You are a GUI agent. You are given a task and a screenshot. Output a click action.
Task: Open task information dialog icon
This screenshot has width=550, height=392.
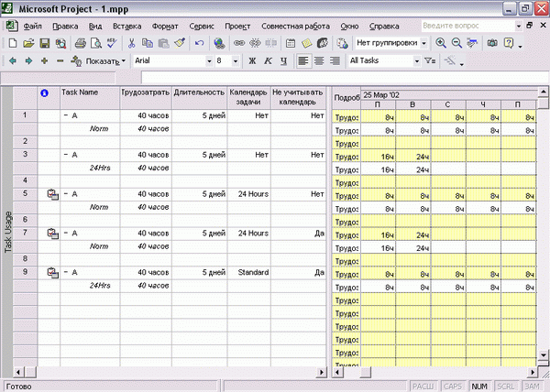click(291, 43)
